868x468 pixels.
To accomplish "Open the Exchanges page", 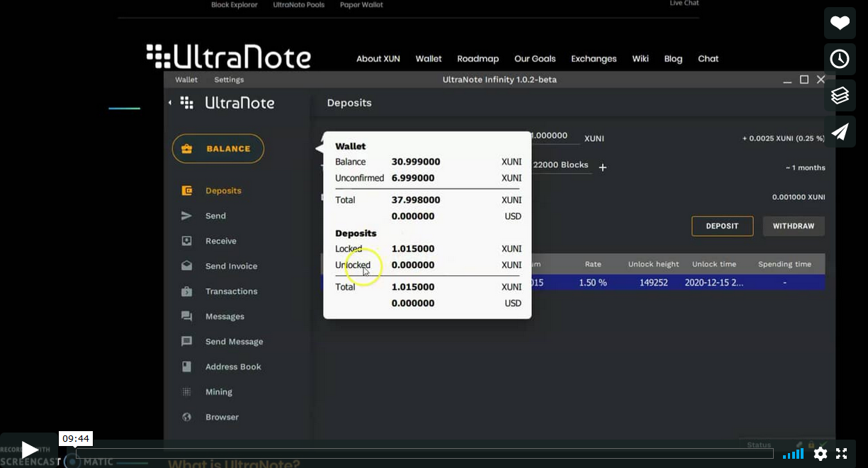I will [x=594, y=59].
